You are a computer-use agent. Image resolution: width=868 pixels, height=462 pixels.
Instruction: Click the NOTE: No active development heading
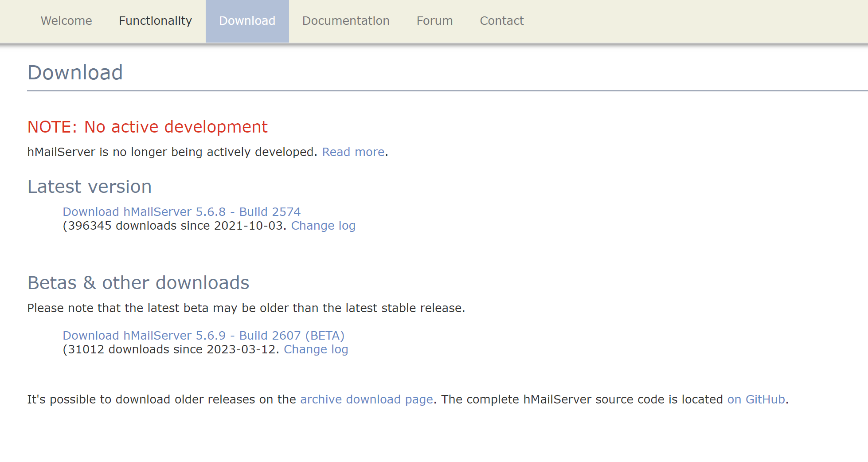[x=148, y=127]
